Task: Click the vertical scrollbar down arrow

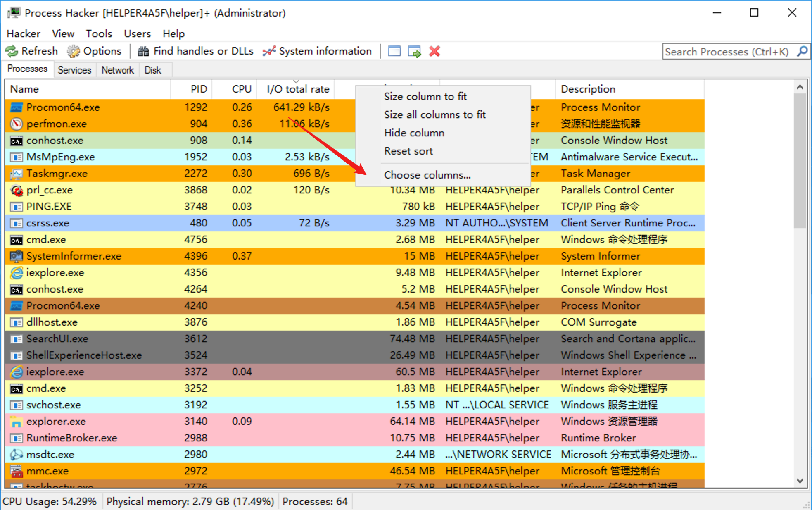Action: pyautogui.click(x=800, y=481)
